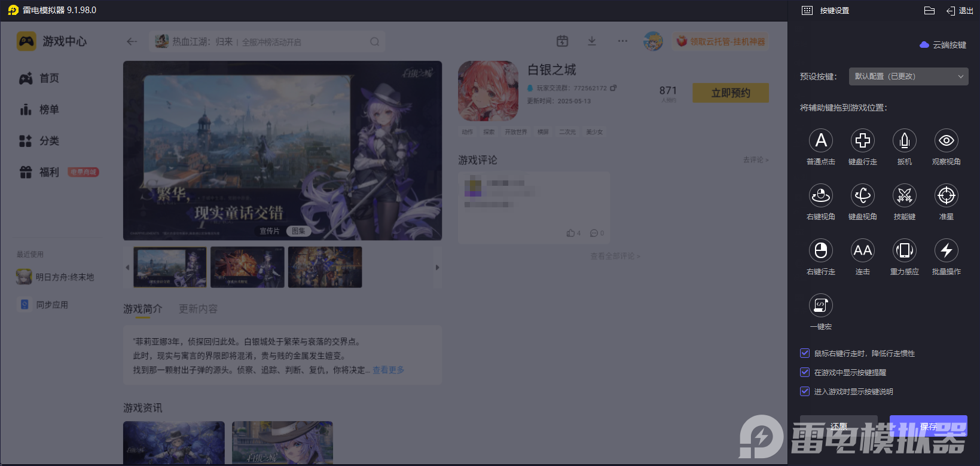Click the 美少女 tag
The image size is (980, 466).
coord(594,131)
